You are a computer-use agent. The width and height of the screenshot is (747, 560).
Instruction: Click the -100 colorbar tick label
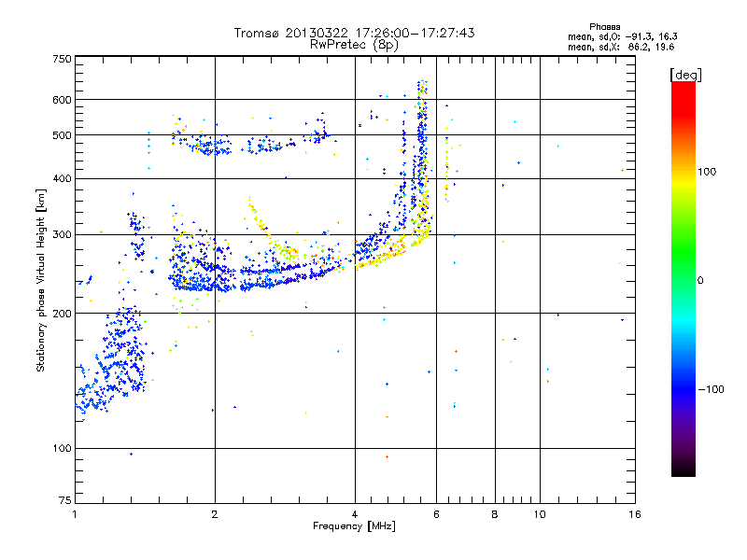(711, 389)
